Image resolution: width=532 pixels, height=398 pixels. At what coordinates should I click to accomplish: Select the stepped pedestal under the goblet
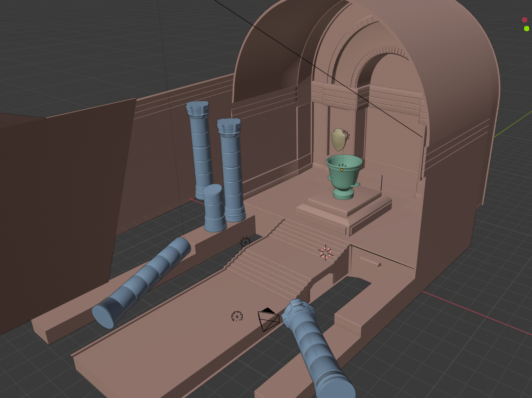[x=344, y=211]
